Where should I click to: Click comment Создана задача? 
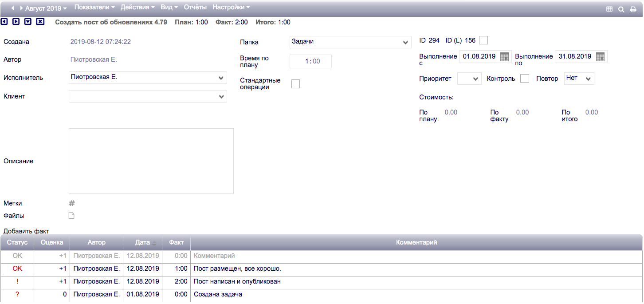[218, 294]
